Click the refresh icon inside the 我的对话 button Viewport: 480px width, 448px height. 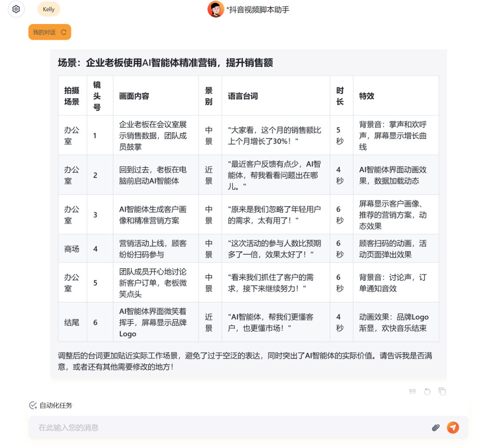click(64, 32)
